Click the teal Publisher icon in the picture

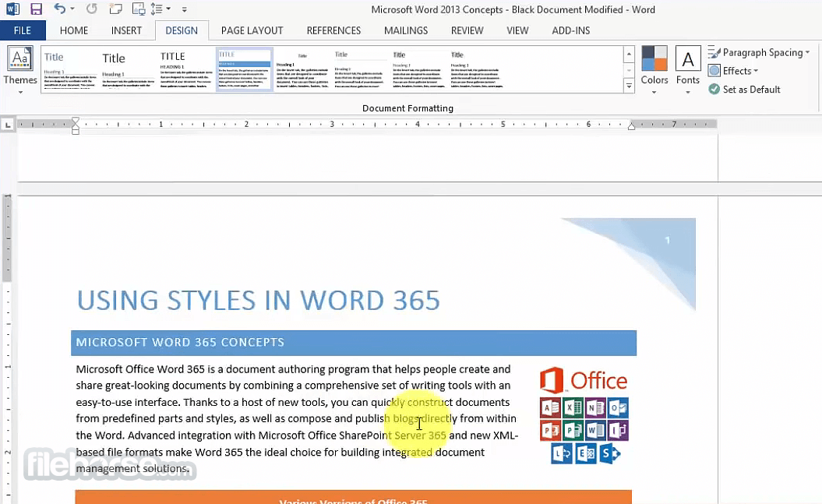(x=573, y=430)
